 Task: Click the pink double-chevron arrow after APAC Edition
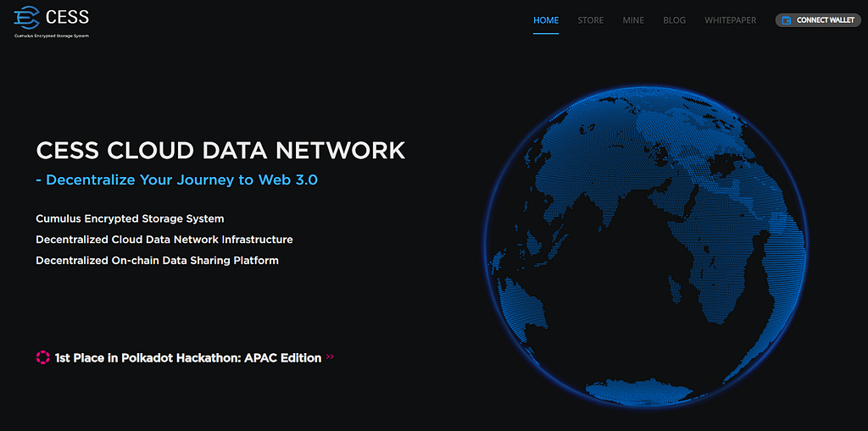tap(330, 356)
